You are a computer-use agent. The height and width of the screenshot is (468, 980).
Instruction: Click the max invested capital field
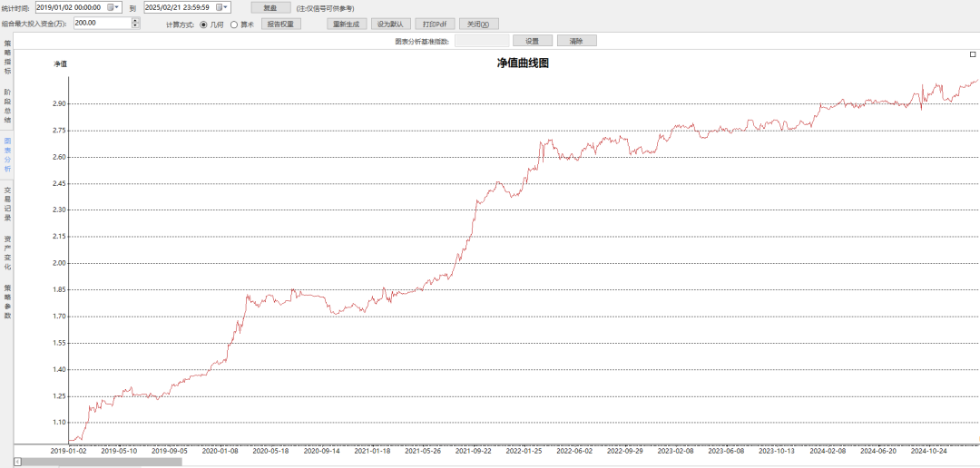tap(101, 24)
